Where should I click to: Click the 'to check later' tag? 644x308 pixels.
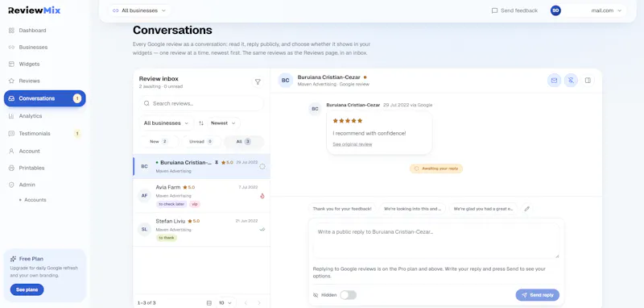pos(171,204)
